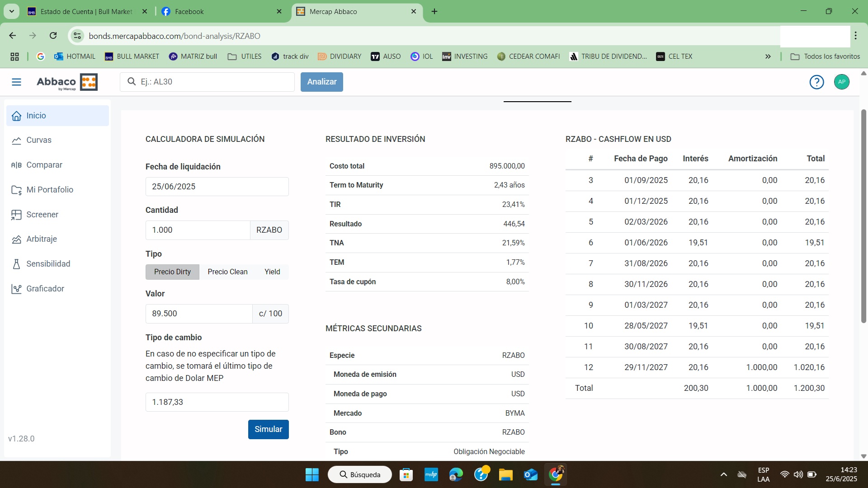
Task: Expand the tab search dropdown arrow
Action: pos(12,11)
